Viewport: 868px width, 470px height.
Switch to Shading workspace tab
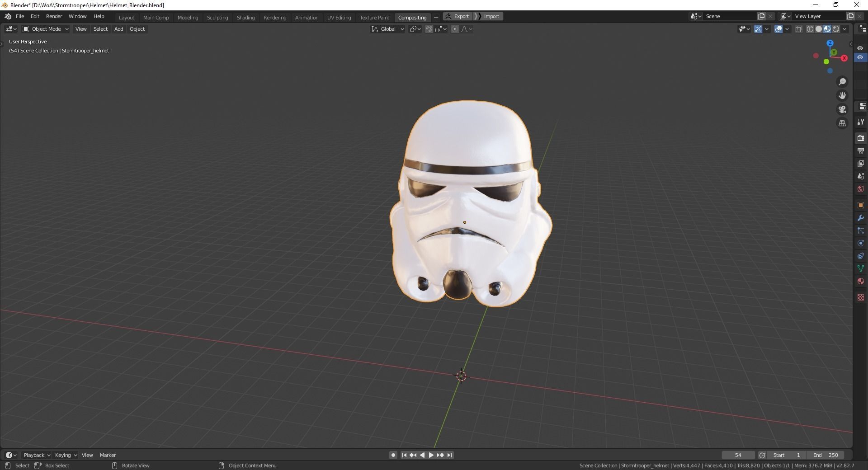(245, 18)
